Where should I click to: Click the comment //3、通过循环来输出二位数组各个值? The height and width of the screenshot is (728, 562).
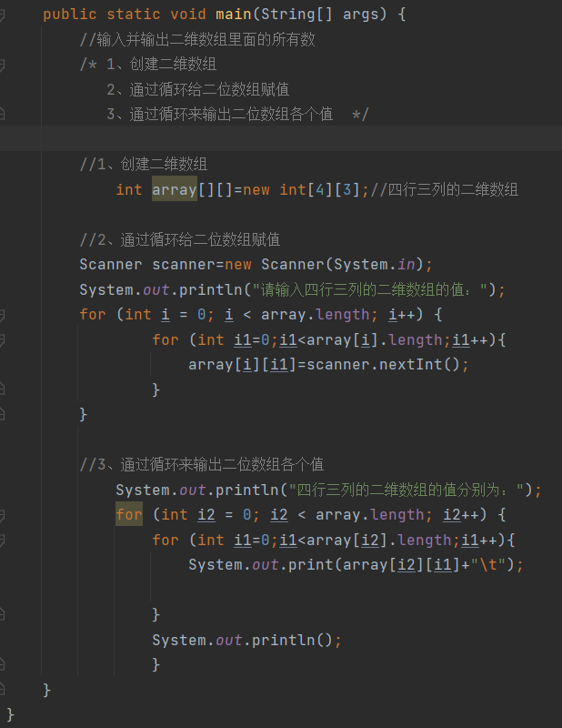(x=202, y=464)
